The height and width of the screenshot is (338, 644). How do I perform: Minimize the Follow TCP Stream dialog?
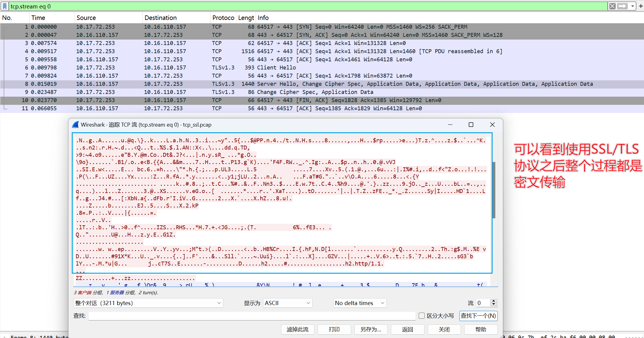click(450, 125)
